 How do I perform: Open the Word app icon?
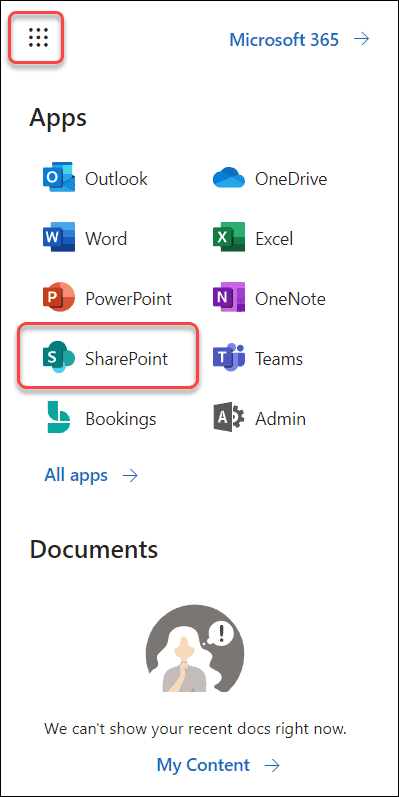[x=59, y=238]
